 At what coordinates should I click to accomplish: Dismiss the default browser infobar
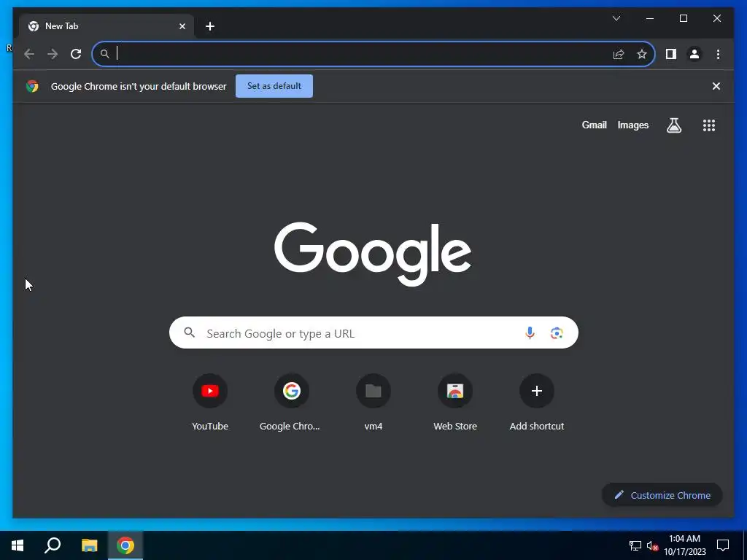tap(716, 86)
